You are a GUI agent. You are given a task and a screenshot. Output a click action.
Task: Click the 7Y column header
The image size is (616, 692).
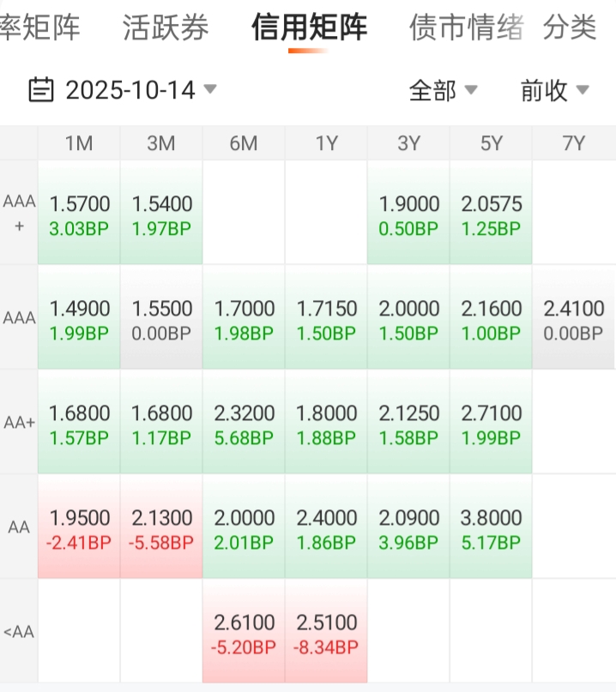click(573, 143)
